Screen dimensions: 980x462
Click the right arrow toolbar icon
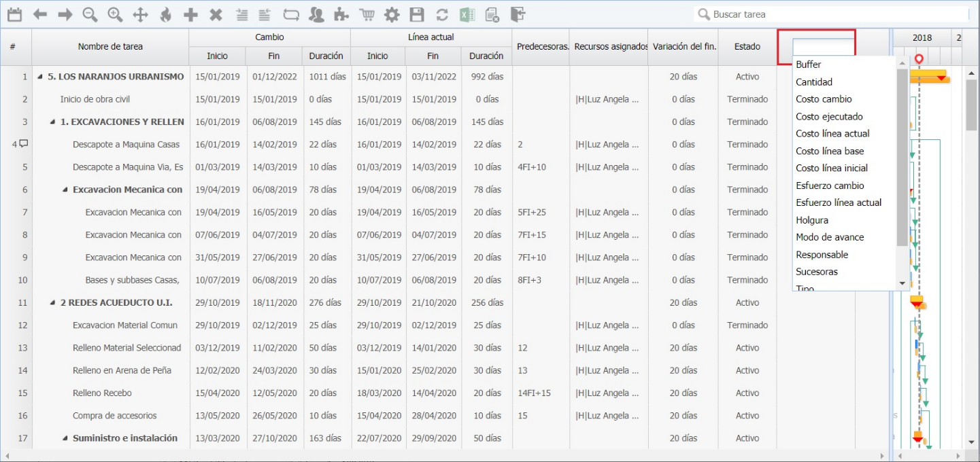65,14
